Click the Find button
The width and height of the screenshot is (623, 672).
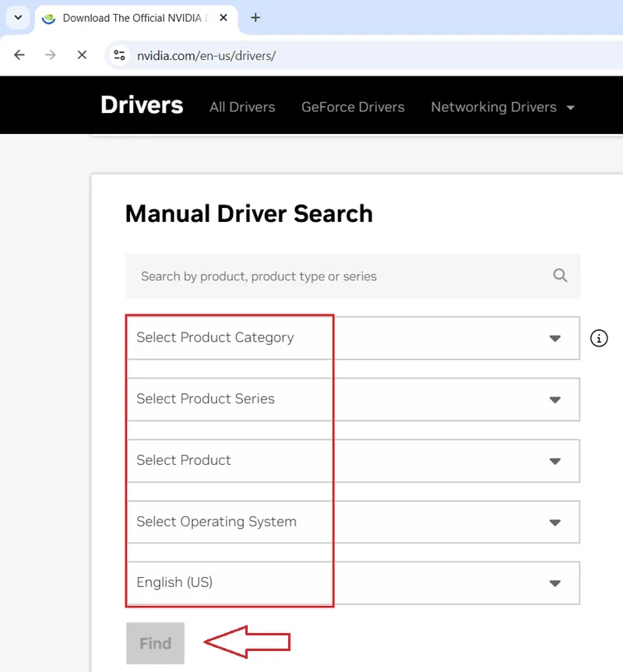pos(155,643)
